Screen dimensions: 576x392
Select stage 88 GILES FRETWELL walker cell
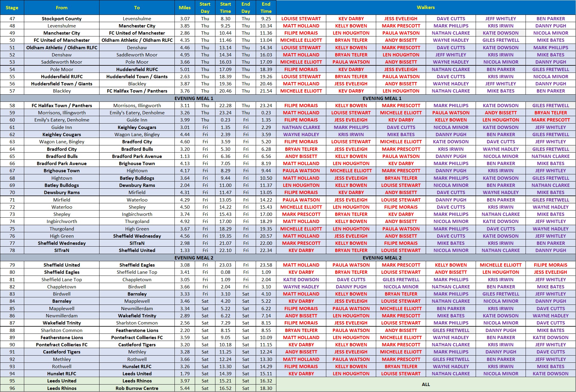(451, 330)
